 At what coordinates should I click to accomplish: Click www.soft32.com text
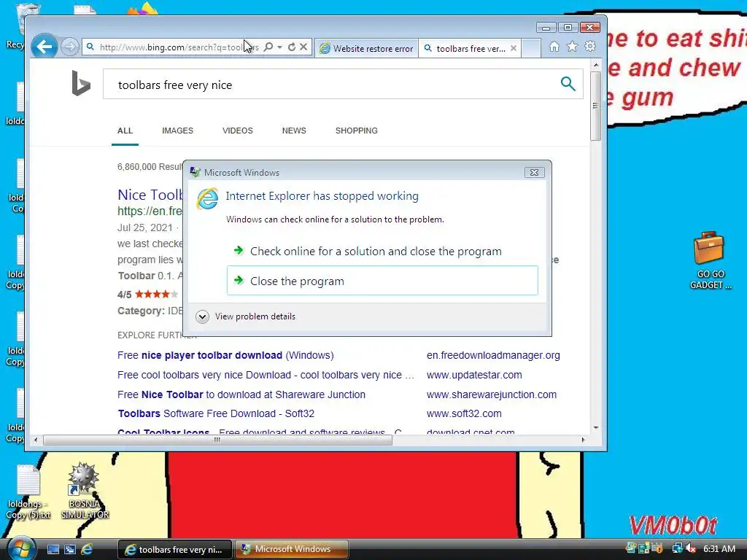(x=464, y=413)
